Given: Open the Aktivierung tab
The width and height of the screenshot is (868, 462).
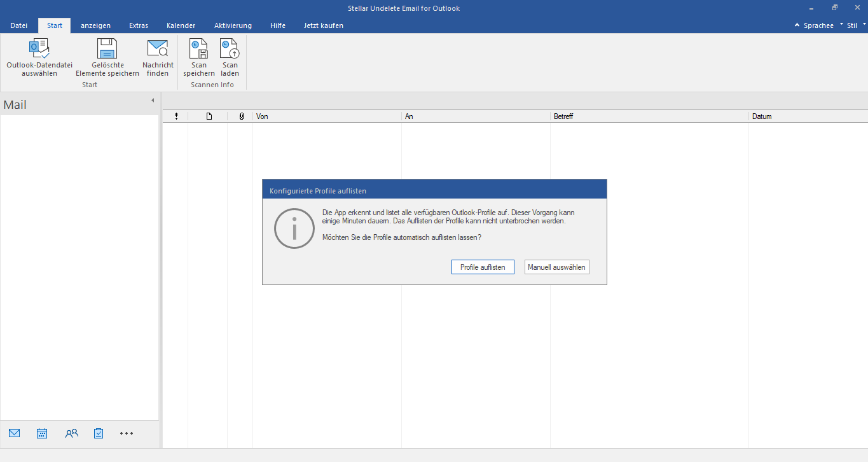Looking at the screenshot, I should click(233, 25).
